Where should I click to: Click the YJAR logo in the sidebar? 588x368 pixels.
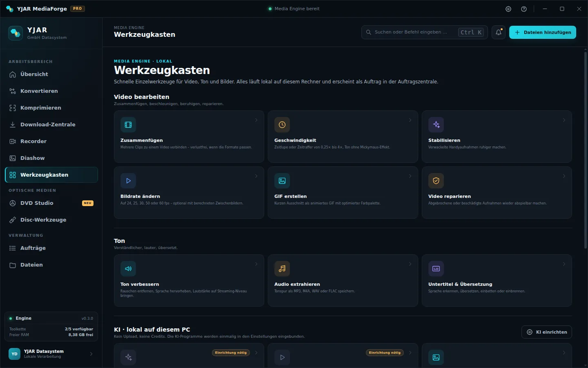[x=16, y=33]
